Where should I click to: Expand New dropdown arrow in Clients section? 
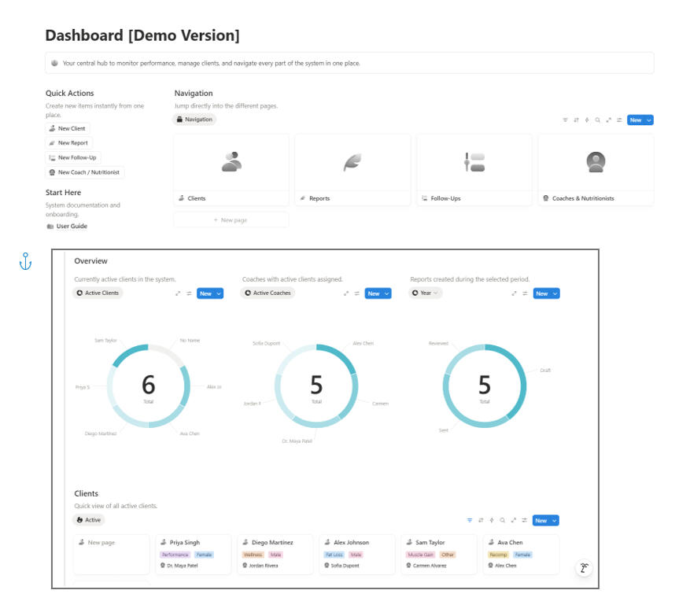click(553, 520)
